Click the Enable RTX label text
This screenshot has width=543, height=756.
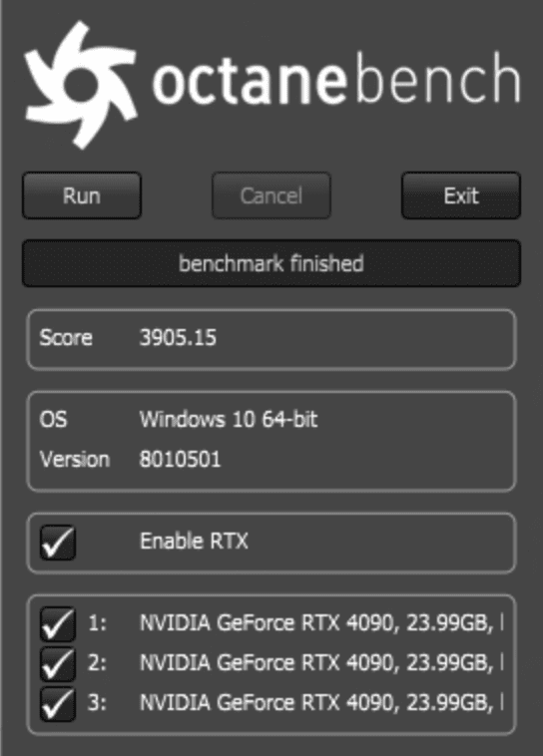(x=194, y=541)
